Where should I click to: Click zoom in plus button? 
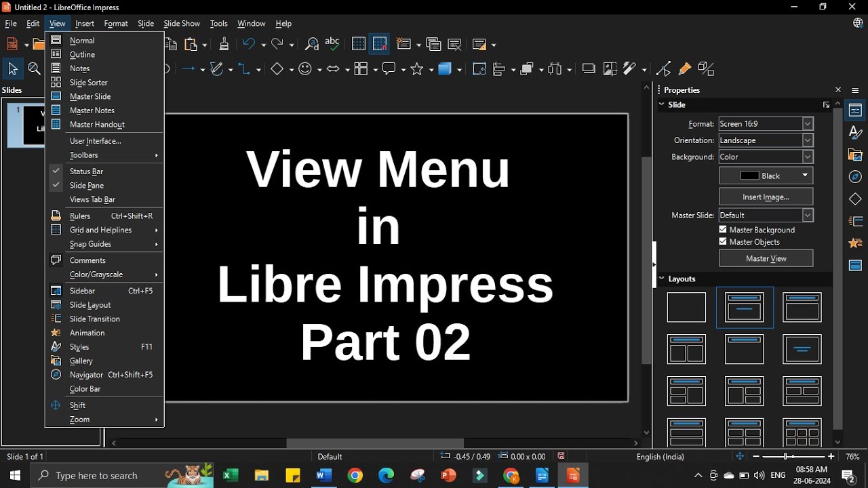point(831,457)
